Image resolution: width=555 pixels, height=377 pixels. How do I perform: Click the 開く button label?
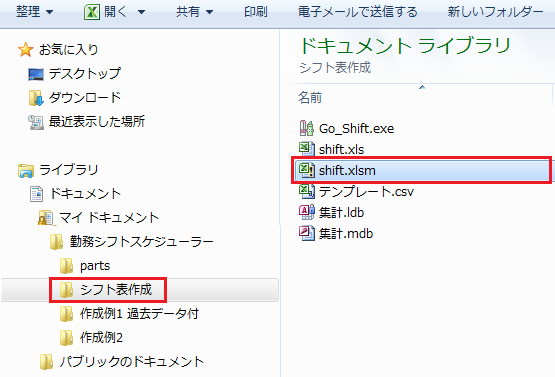[x=115, y=12]
